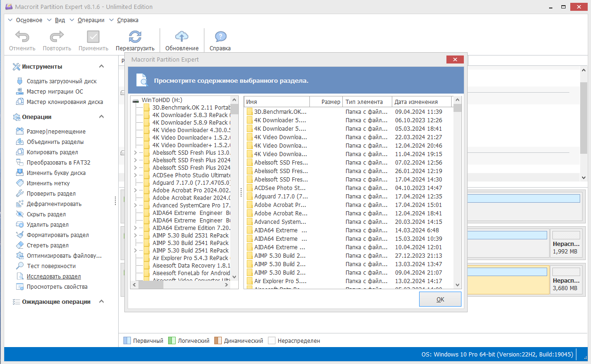The height and width of the screenshot is (364, 591).
Task: Choose the Тест поверхности icon in sidebar
Action: (20, 266)
